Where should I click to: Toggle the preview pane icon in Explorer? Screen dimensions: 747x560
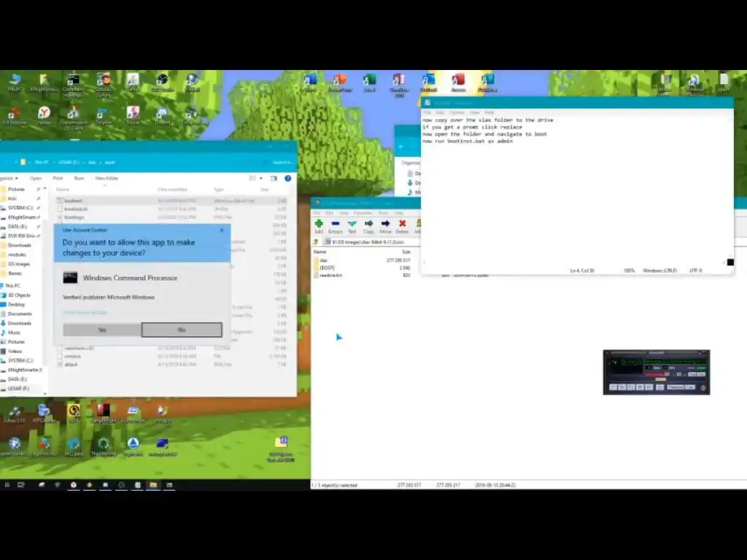coord(274,178)
